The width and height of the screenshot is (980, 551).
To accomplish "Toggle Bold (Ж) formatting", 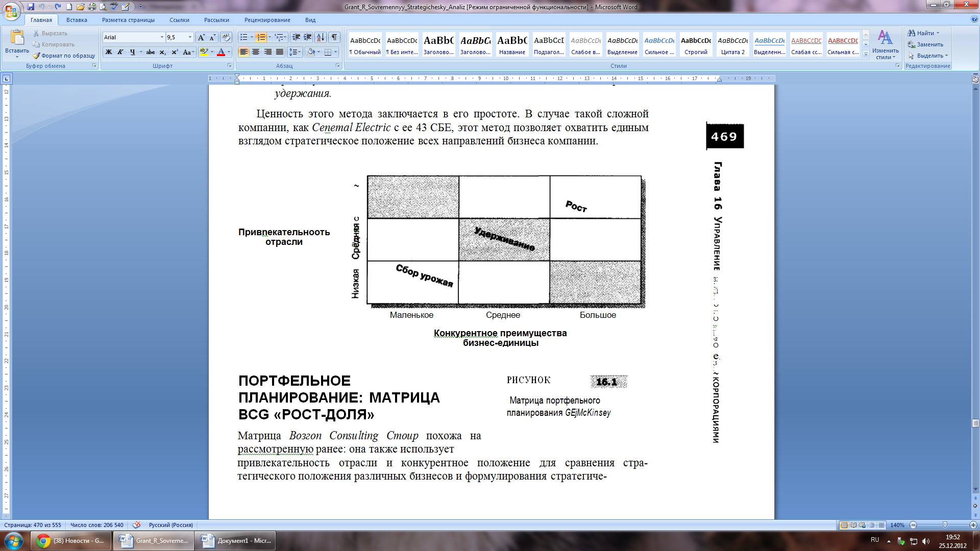I will click(109, 52).
